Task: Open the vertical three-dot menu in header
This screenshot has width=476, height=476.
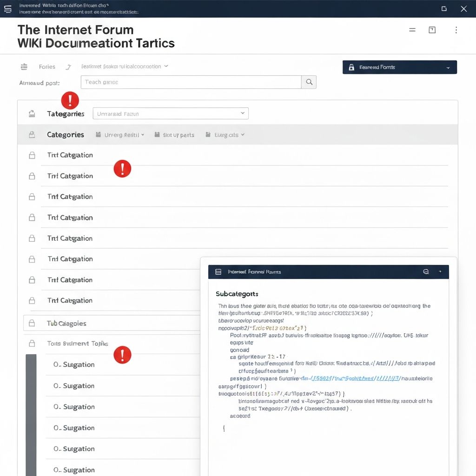Action: pyautogui.click(x=456, y=30)
